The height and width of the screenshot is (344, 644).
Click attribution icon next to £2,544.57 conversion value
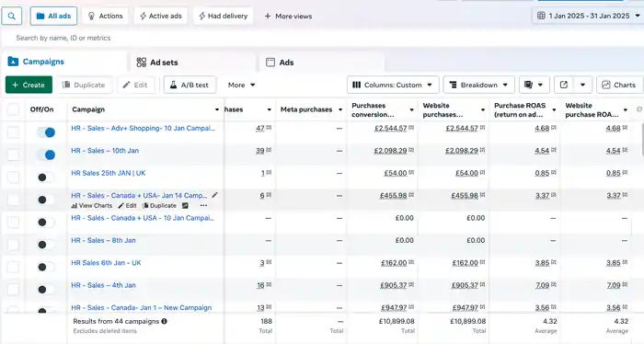tap(411, 128)
